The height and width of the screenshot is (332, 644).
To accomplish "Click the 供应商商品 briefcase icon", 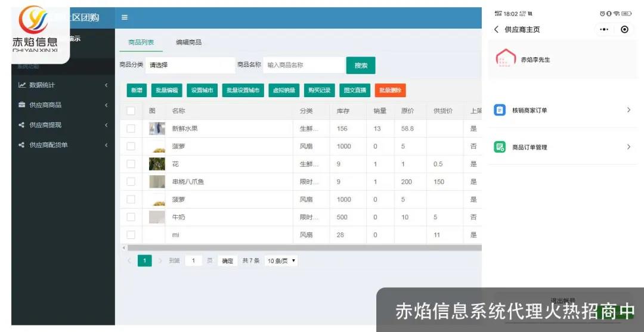I will [22, 105].
